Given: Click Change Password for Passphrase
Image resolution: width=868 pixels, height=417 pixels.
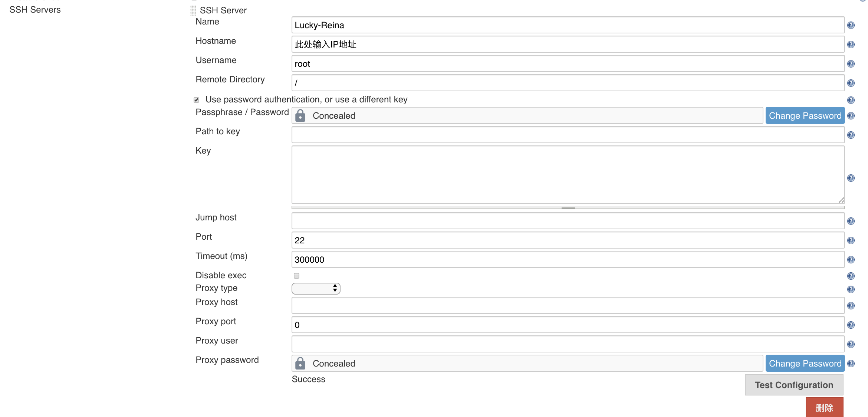Looking at the screenshot, I should click(x=805, y=116).
